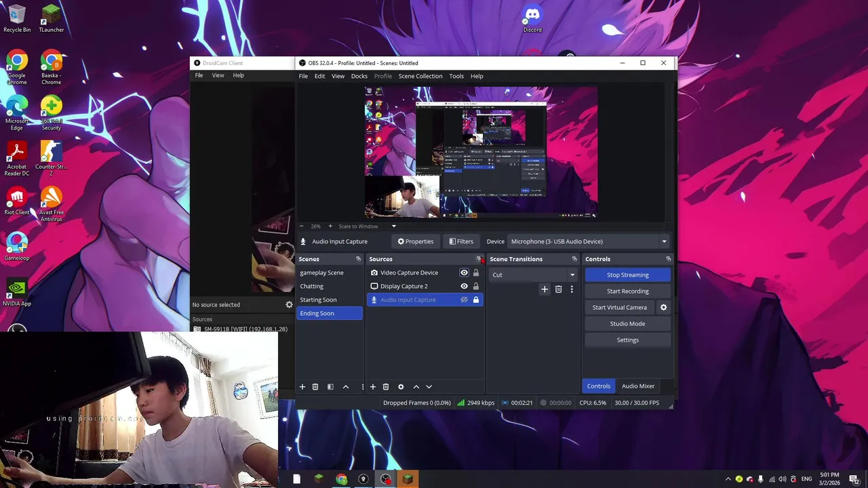868x488 pixels.
Task: Open OBS File menu
Action: point(303,76)
